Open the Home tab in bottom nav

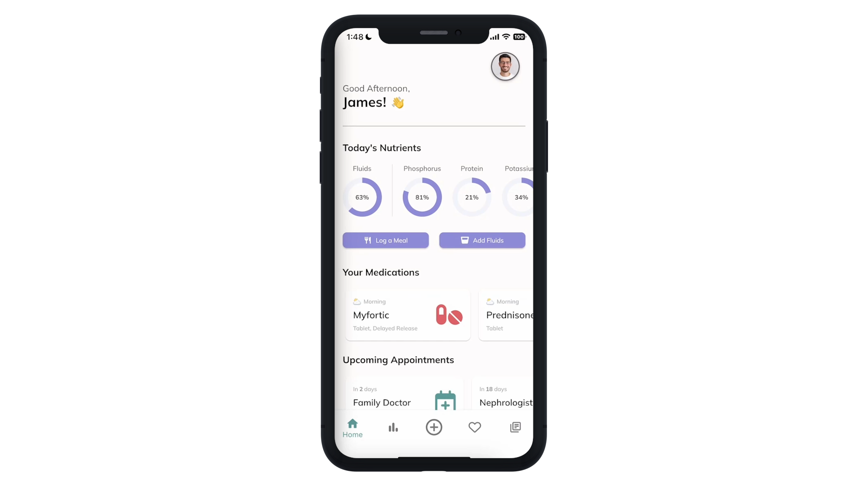pos(352,427)
